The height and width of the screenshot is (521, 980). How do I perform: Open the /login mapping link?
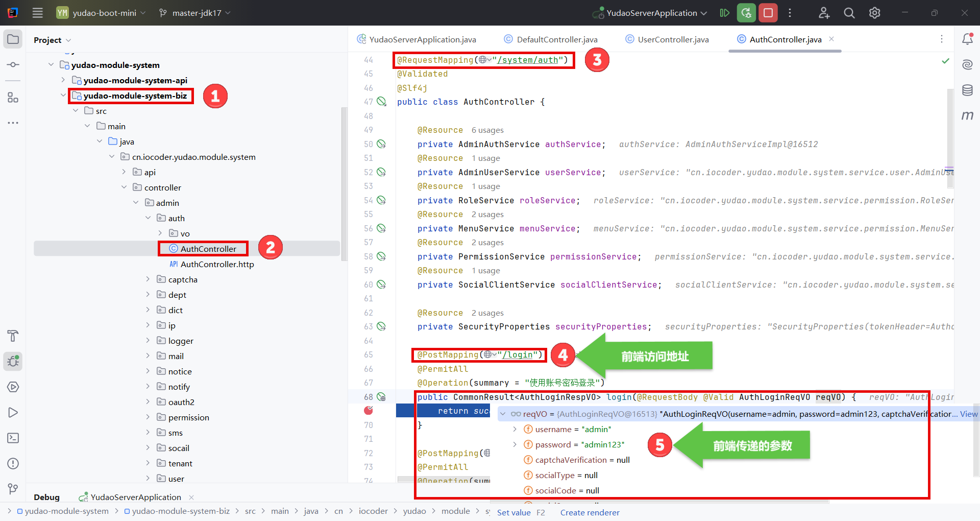(518, 354)
